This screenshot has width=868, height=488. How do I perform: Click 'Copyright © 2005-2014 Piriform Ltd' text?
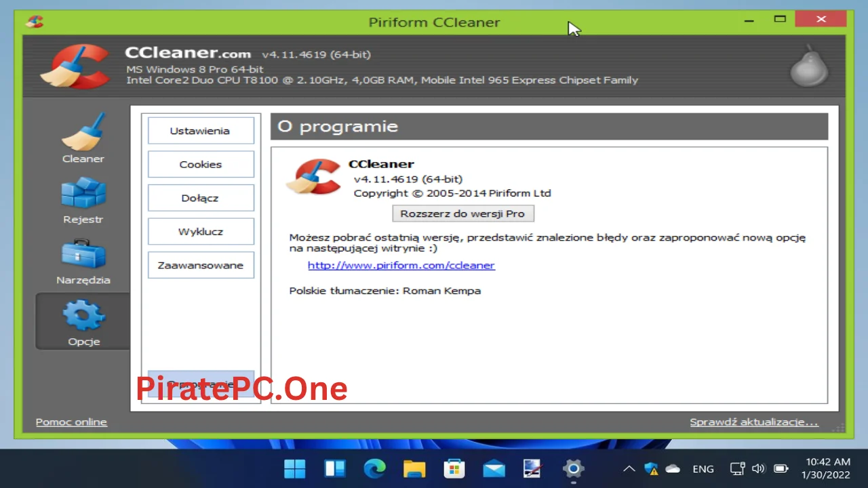tap(452, 193)
